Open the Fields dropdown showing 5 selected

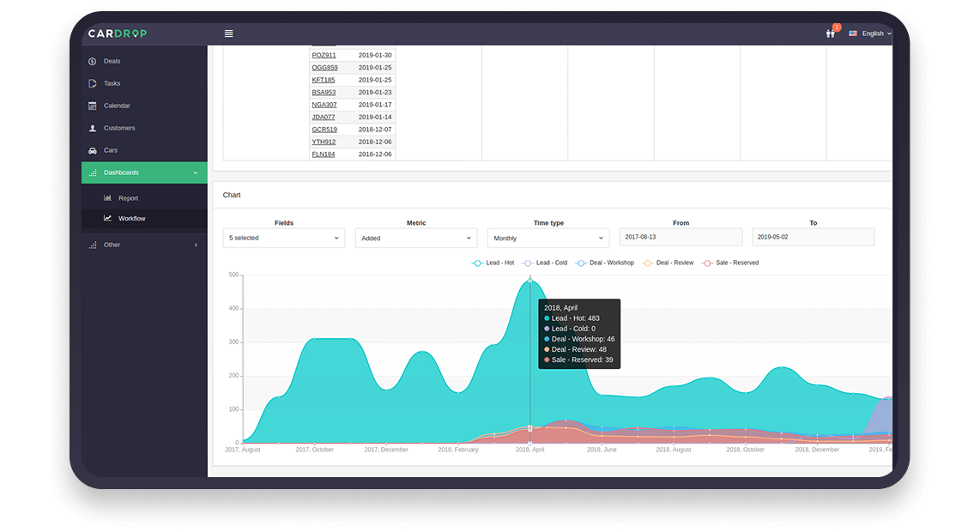pos(283,238)
